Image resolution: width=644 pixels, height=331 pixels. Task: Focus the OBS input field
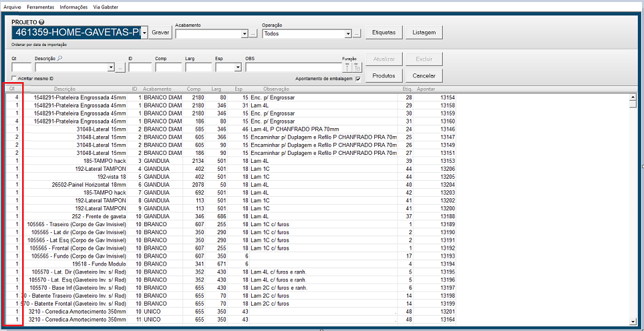(x=293, y=67)
